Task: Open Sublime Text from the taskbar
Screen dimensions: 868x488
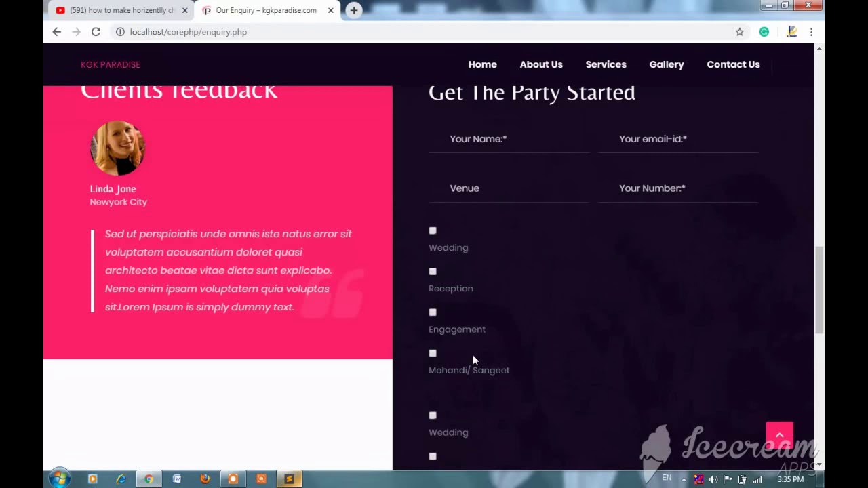Action: pos(289,479)
